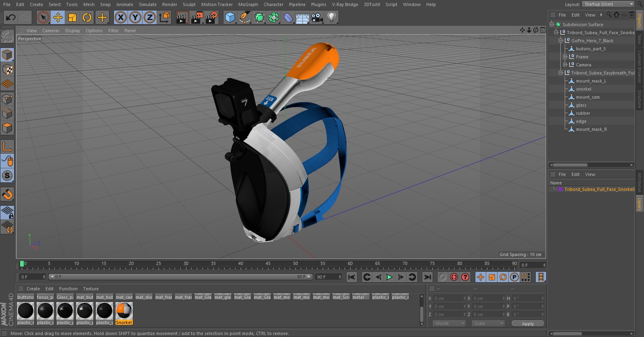The width and height of the screenshot is (644, 337).
Task: Select the snorkel object in tree
Action: (x=583, y=89)
